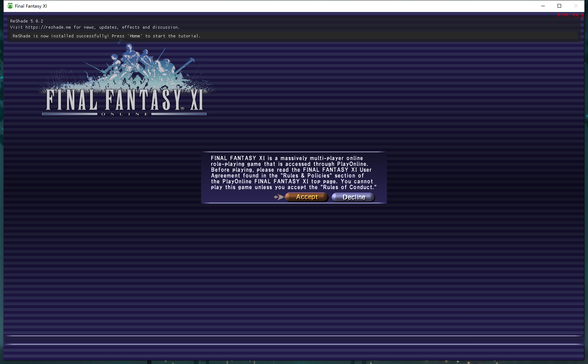Click the pointer cursor icon beside Accept
Screen dimensions: 588x364
(x=279, y=197)
